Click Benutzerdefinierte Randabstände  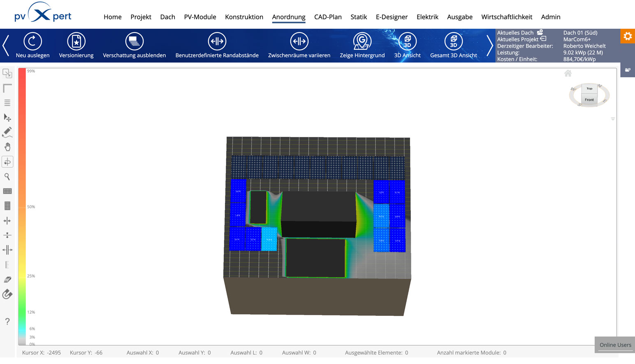217,42
